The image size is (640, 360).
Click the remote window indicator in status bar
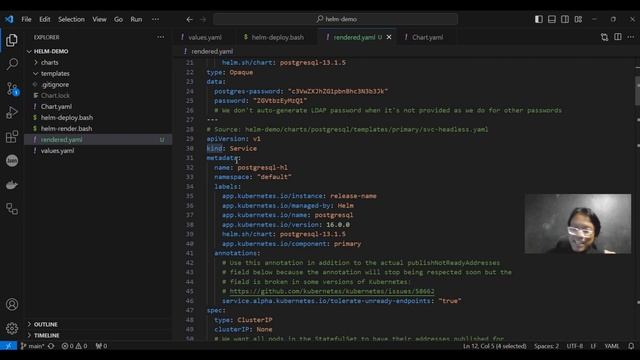click(x=8, y=346)
